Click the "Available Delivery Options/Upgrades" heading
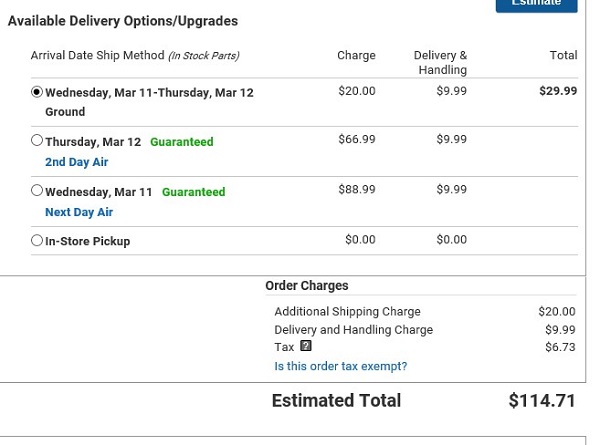Image resolution: width=600 pixels, height=445 pixels. coord(122,21)
